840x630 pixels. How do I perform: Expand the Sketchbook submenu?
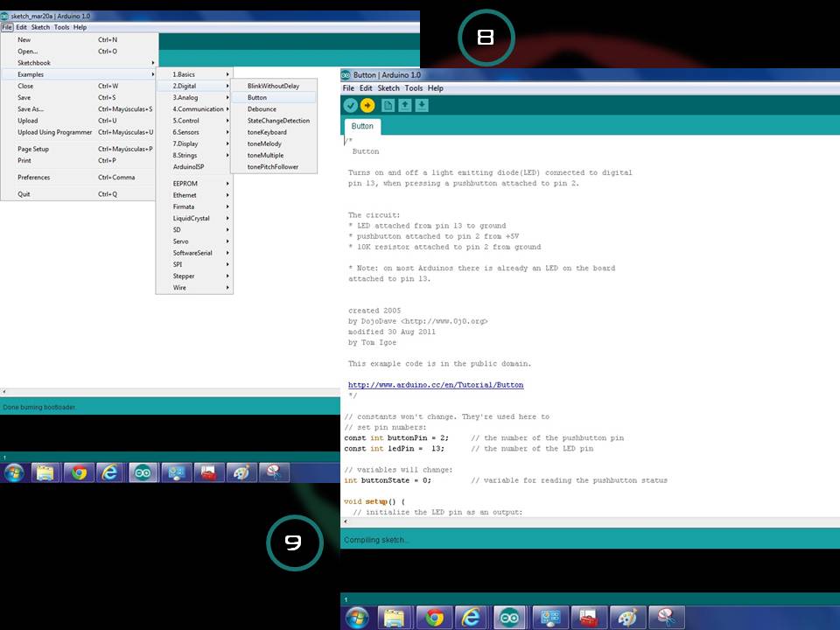point(80,63)
